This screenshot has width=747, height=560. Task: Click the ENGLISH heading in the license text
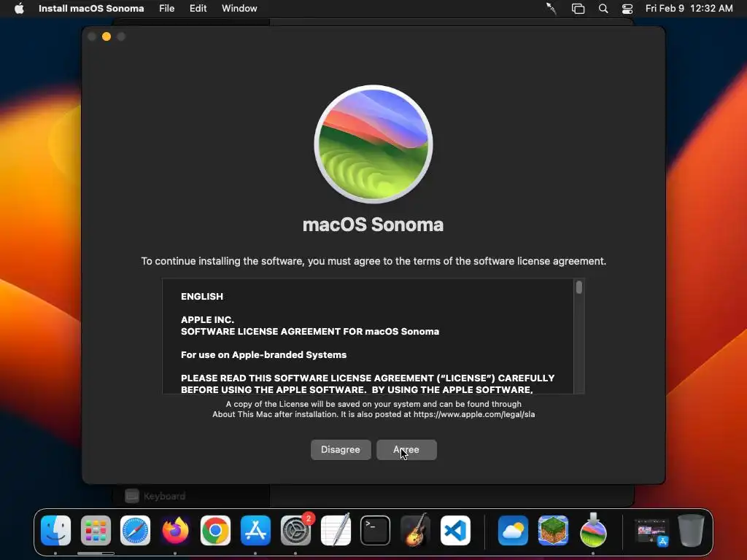pyautogui.click(x=202, y=296)
